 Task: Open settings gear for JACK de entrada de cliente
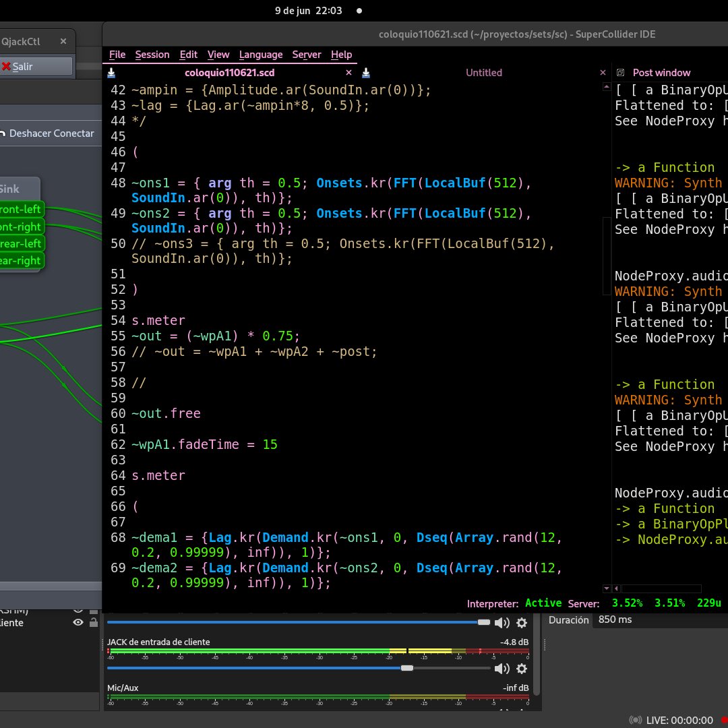point(522,669)
